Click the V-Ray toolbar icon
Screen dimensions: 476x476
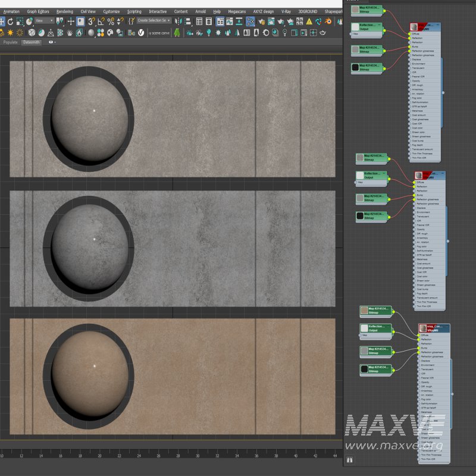point(140,33)
